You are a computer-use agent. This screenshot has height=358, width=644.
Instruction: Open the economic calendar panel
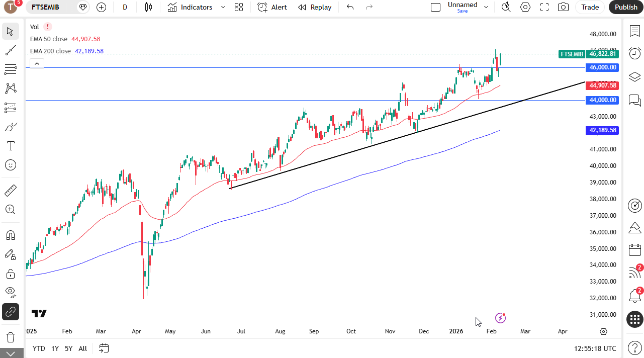[x=634, y=250]
